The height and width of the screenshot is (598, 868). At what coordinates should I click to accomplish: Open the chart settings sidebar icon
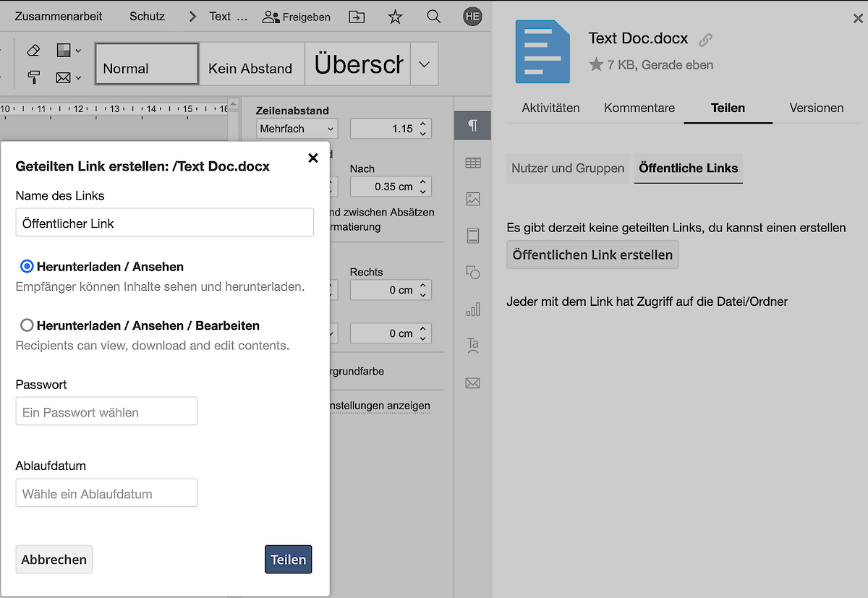click(x=472, y=309)
